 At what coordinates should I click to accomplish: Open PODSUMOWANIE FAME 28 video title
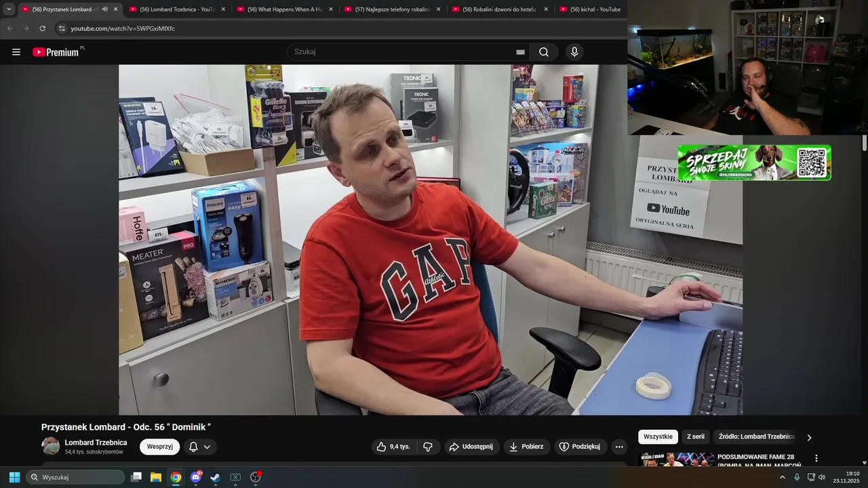759,461
